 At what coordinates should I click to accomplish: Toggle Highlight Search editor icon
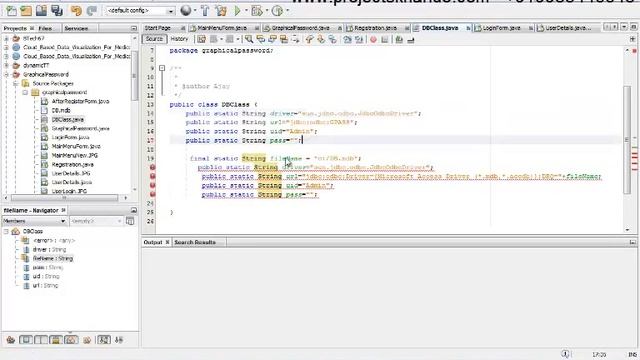(283, 40)
